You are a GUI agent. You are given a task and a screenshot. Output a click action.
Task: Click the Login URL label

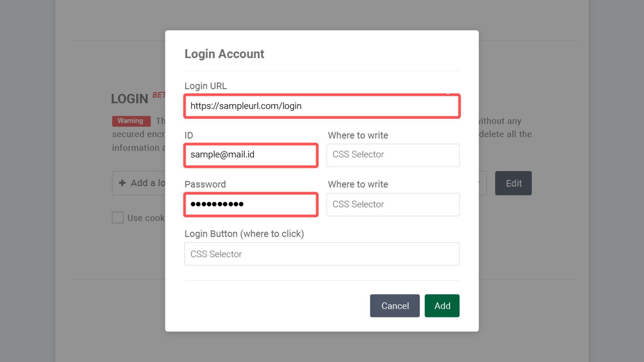[x=205, y=86]
